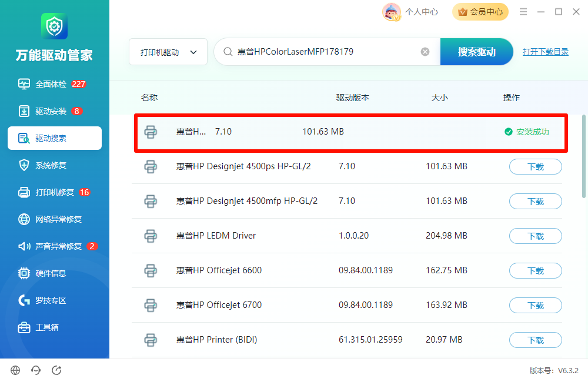This screenshot has width=588, height=382.
Task: Clear the search text with the X icon
Action: tap(425, 52)
